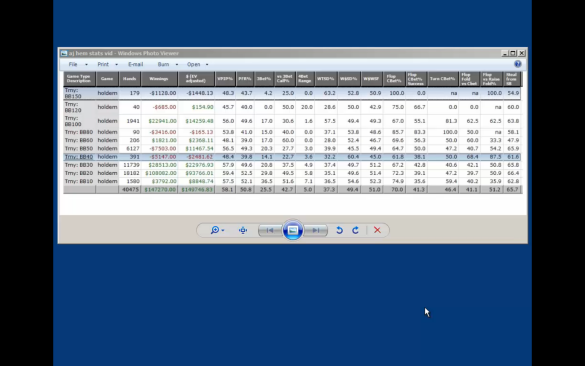
Task: Rotate the image counterclockwise
Action: (339, 230)
